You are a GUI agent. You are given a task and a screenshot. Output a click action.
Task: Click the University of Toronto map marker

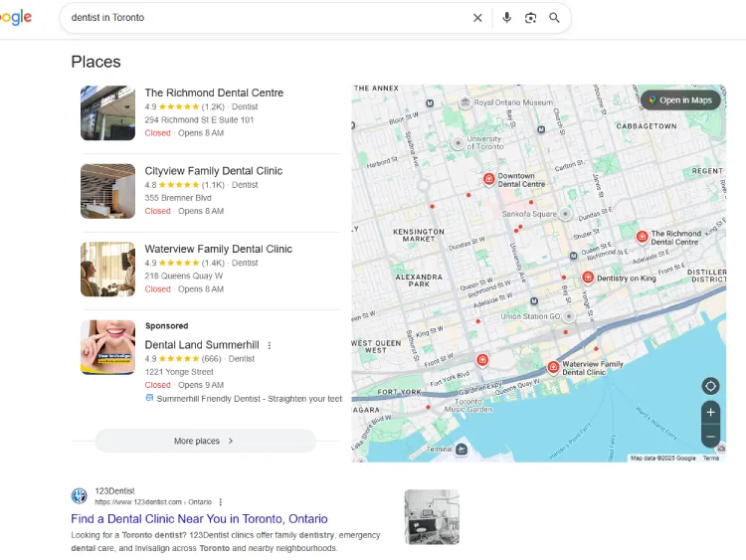coord(458,143)
